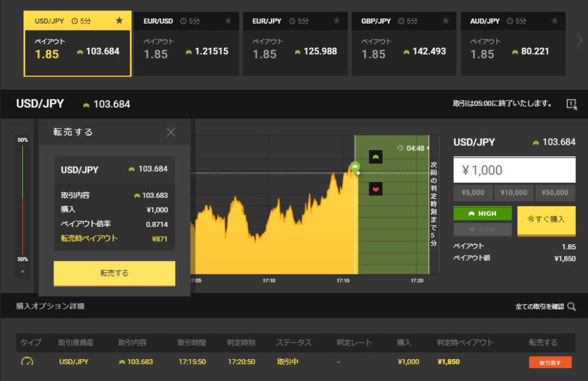
Task: Select the HIGH option toggle
Action: coord(482,213)
